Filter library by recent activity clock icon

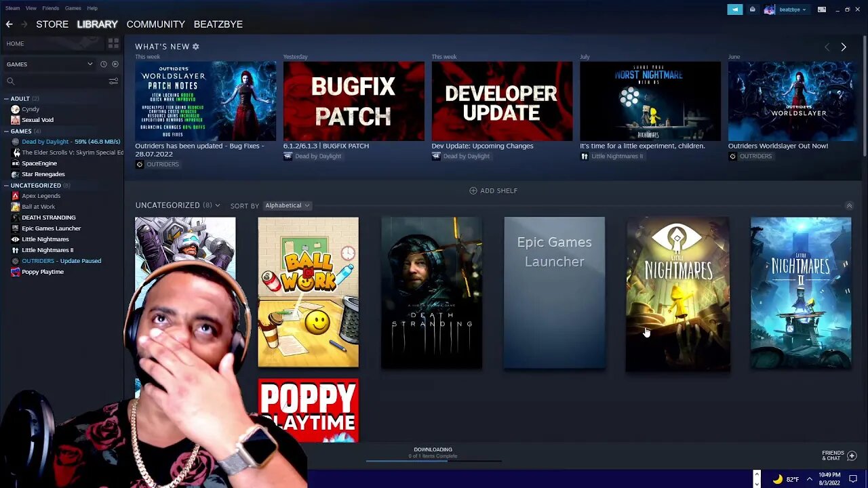coord(104,64)
